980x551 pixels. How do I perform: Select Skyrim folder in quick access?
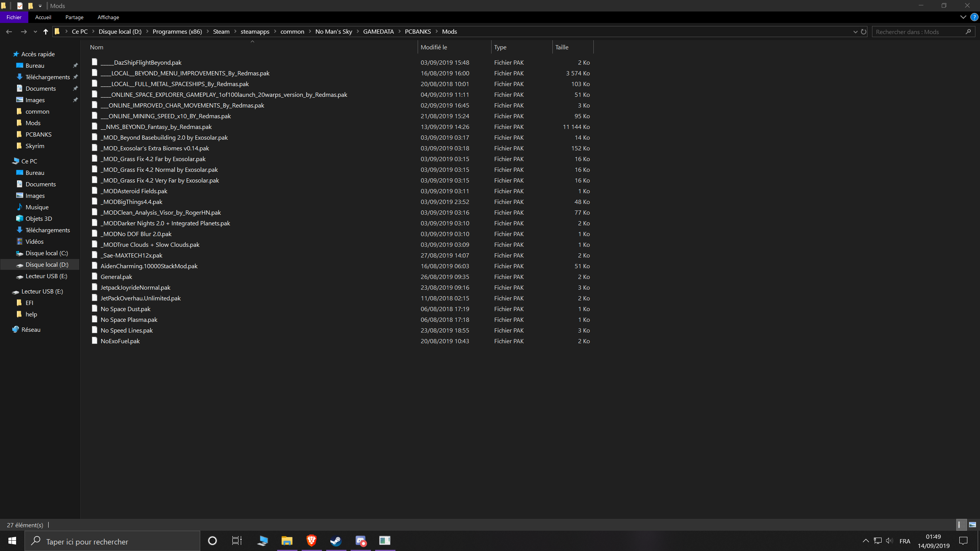pos(35,146)
